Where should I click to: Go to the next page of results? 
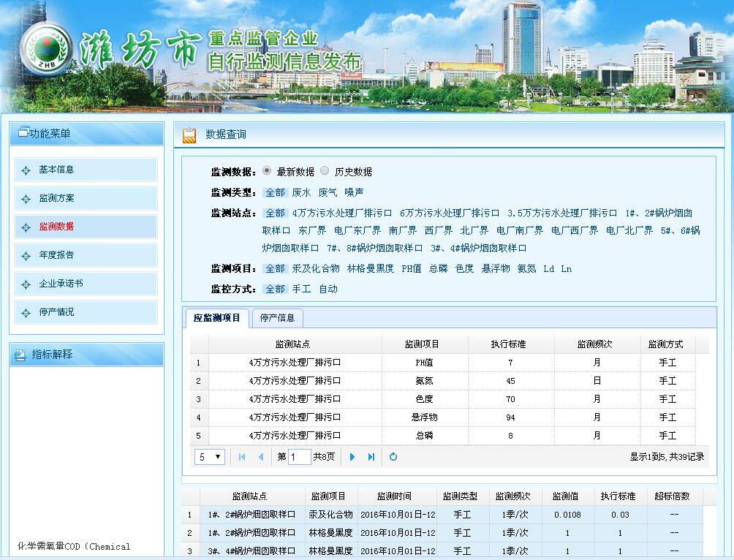[352, 457]
